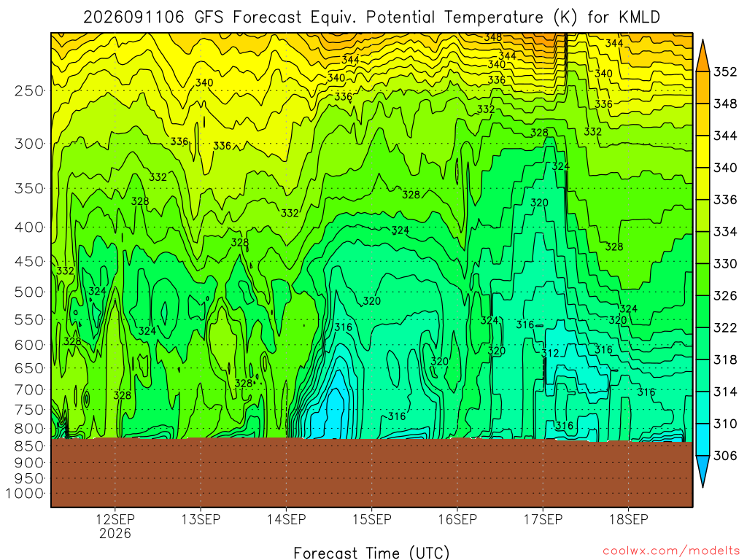The image size is (747, 560).
Task: Click the orange arrow atop the colorbar
Action: coord(703,56)
